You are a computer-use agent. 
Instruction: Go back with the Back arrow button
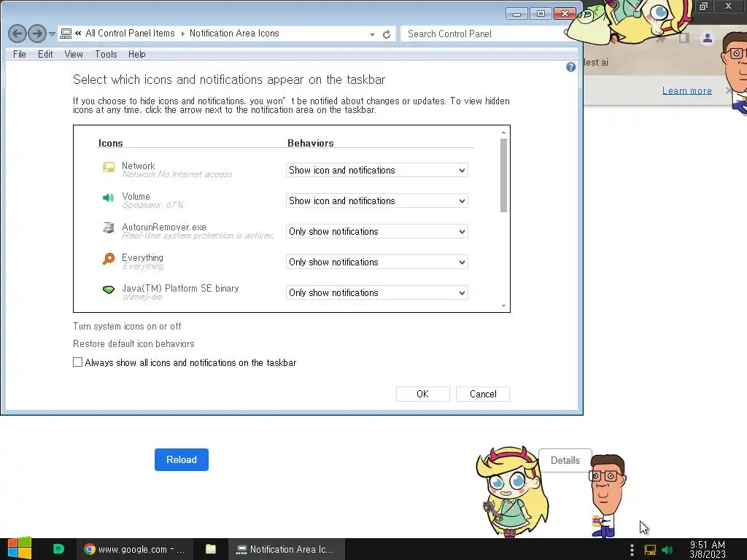click(x=18, y=34)
